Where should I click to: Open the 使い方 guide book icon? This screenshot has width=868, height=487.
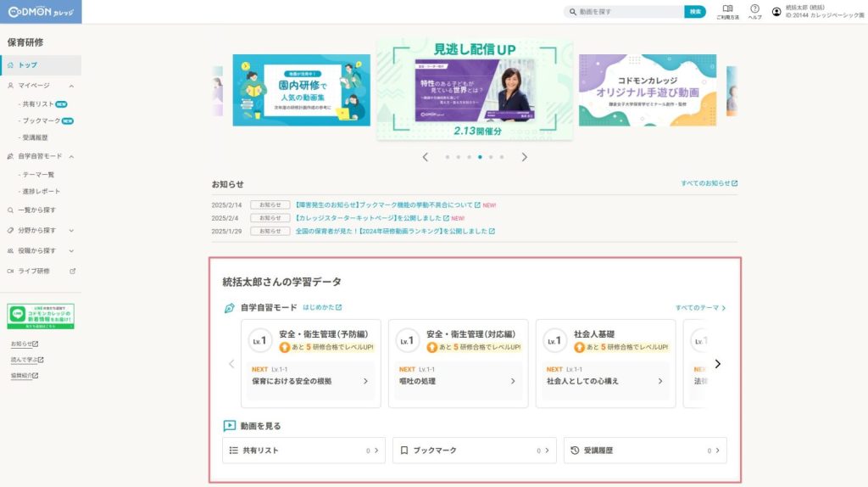(x=727, y=9)
